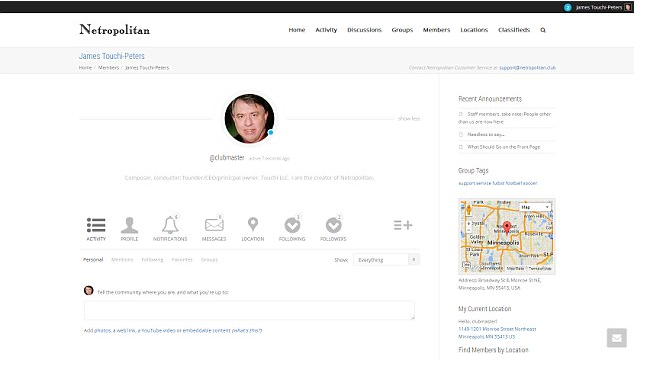Open the Notifications bell icon
The image size is (648, 377).
coord(170,225)
